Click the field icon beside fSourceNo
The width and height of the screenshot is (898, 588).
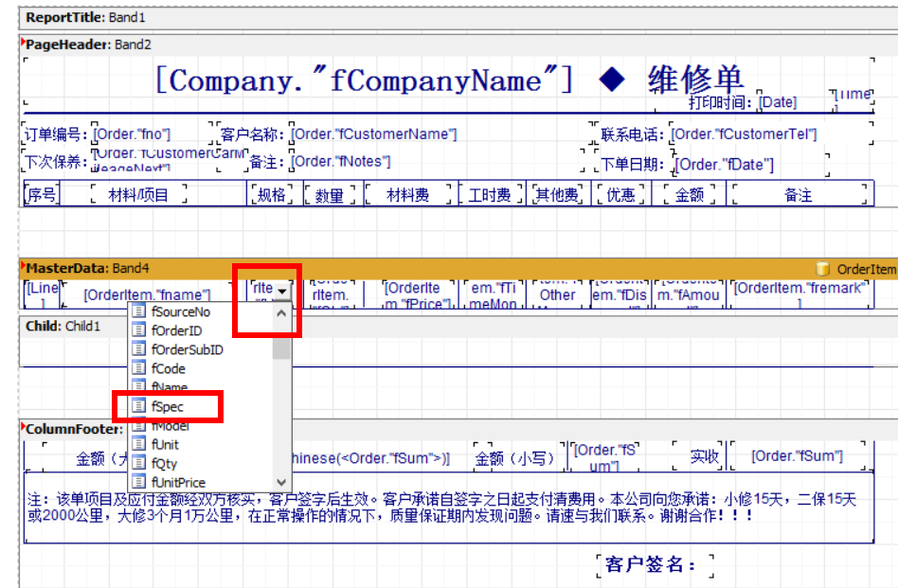click(x=138, y=312)
